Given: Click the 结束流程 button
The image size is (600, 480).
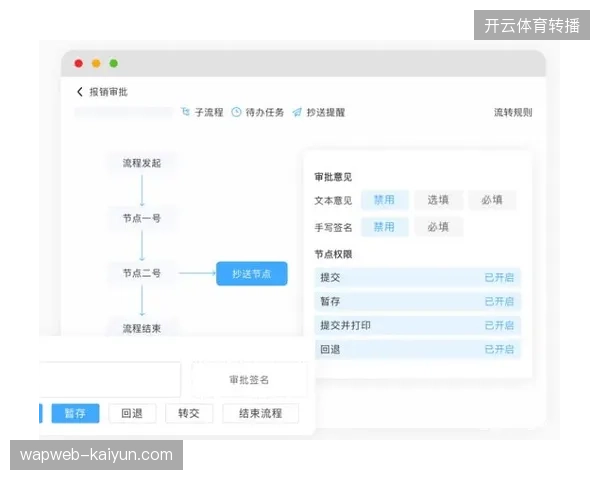Looking at the screenshot, I should click(260, 413).
